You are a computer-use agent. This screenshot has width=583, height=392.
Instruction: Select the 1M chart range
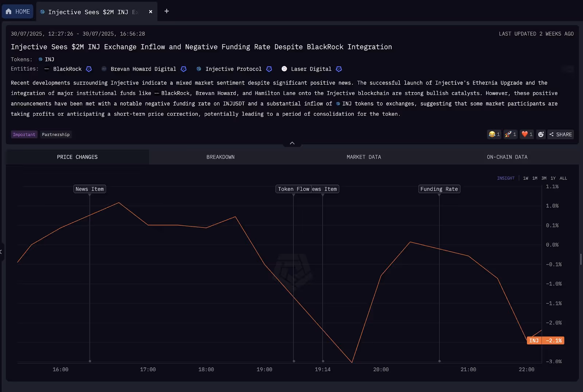535,178
